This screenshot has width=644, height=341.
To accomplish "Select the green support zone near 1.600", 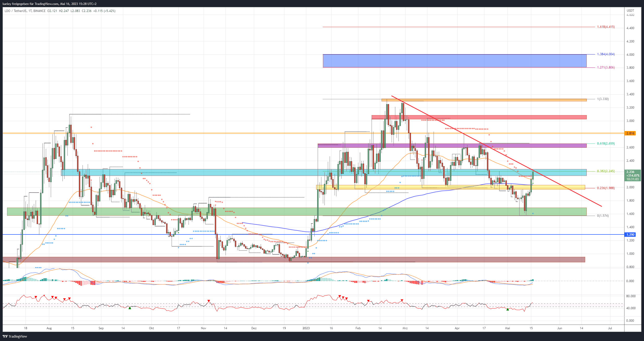I will 297,212.
